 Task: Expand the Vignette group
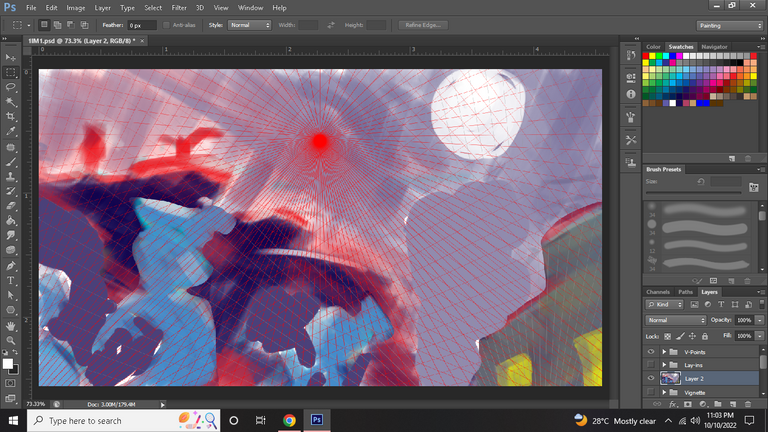[x=664, y=392]
